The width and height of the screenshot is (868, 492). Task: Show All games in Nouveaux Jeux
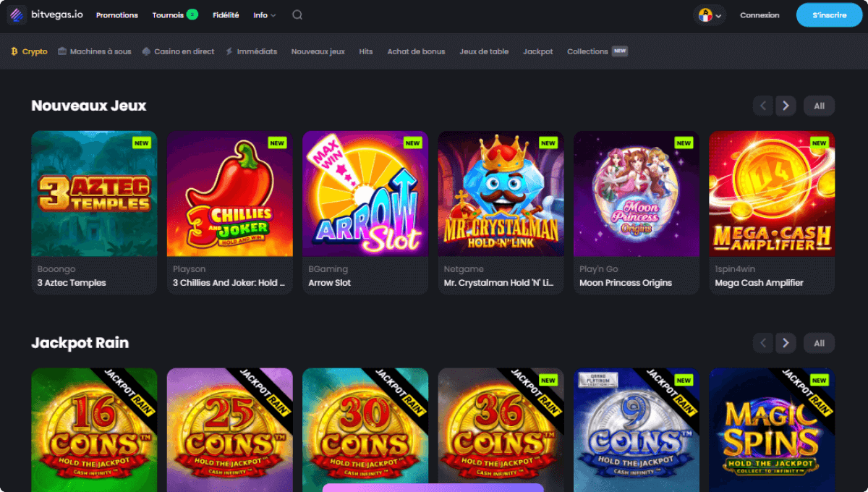[819, 106]
